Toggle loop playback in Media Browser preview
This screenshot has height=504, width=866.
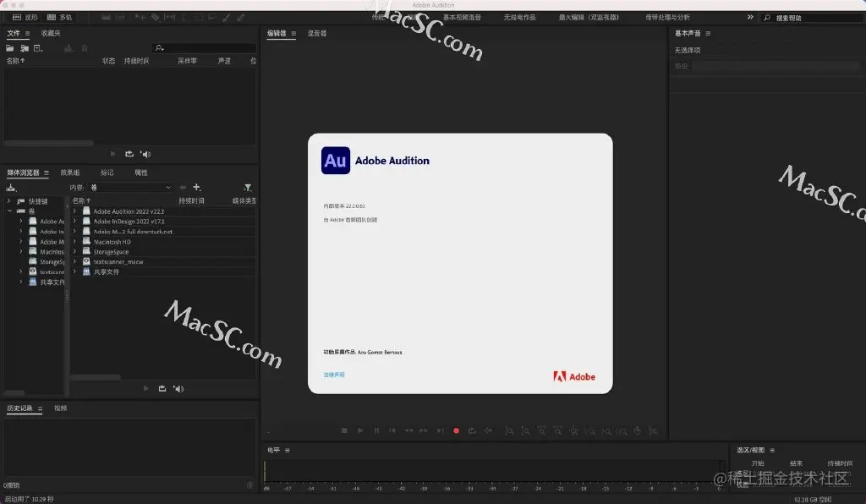coord(162,389)
